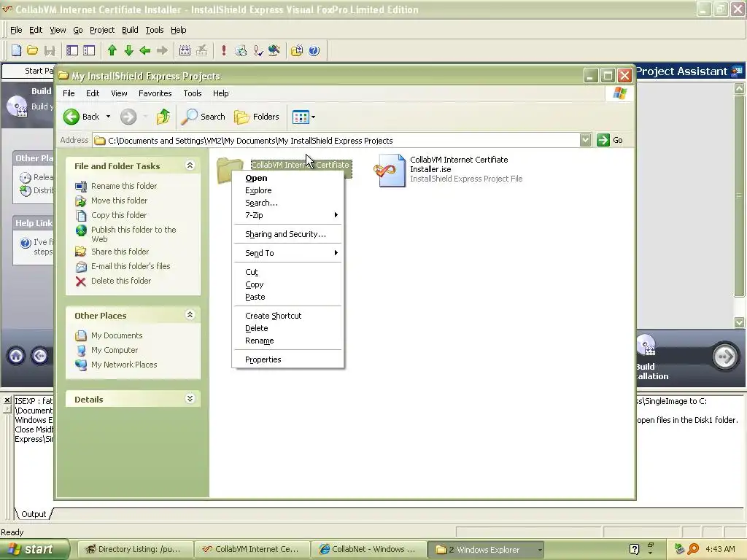Click the Explorer address bar path field
Viewport: 747px width, 560px height.
click(336, 141)
